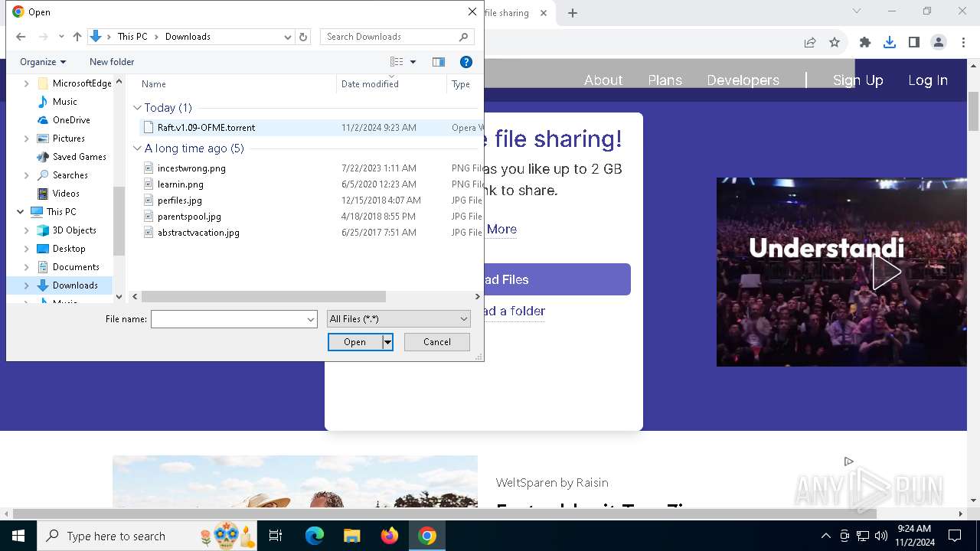Click Log In on the website
The width and height of the screenshot is (980, 551).
point(928,80)
